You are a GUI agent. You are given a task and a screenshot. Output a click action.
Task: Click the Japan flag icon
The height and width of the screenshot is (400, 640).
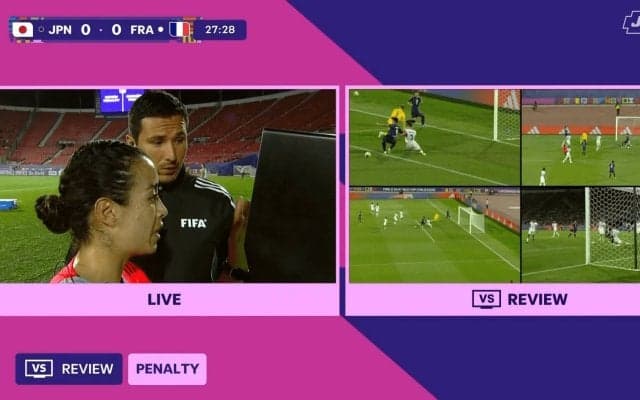pos(22,30)
